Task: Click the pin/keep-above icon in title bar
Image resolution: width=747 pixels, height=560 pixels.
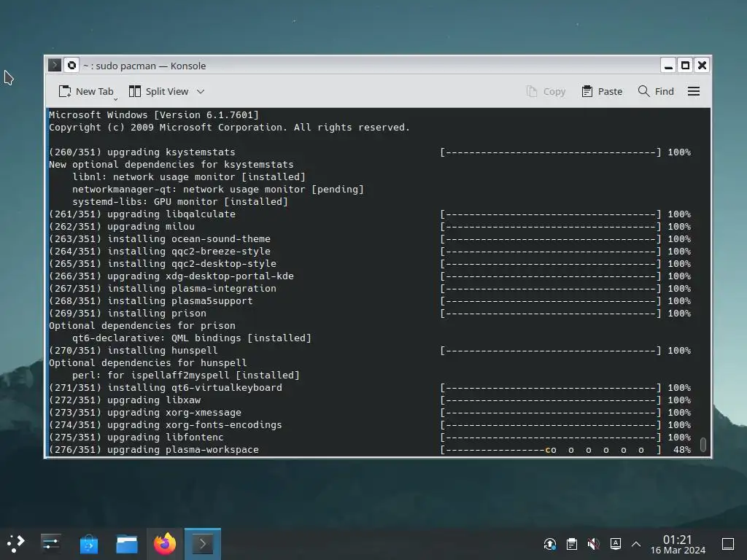Action: [71, 65]
